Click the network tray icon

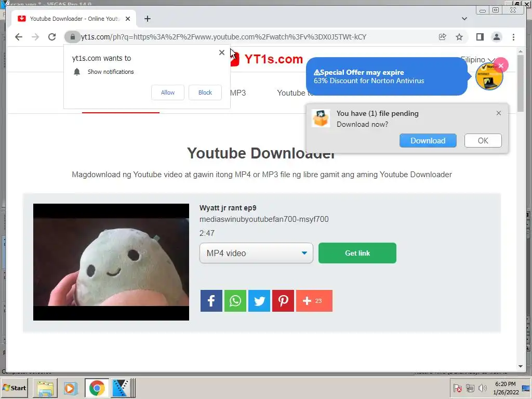pyautogui.click(x=470, y=388)
